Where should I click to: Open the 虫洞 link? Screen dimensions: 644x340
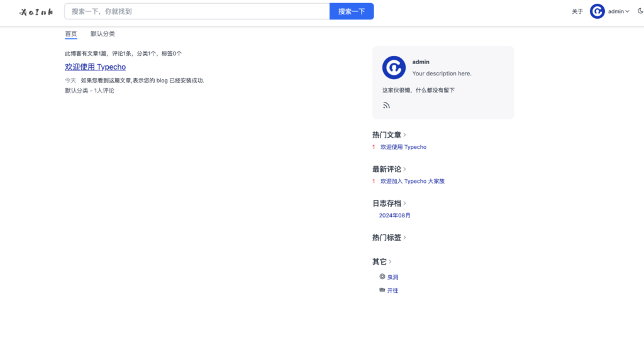(392, 277)
